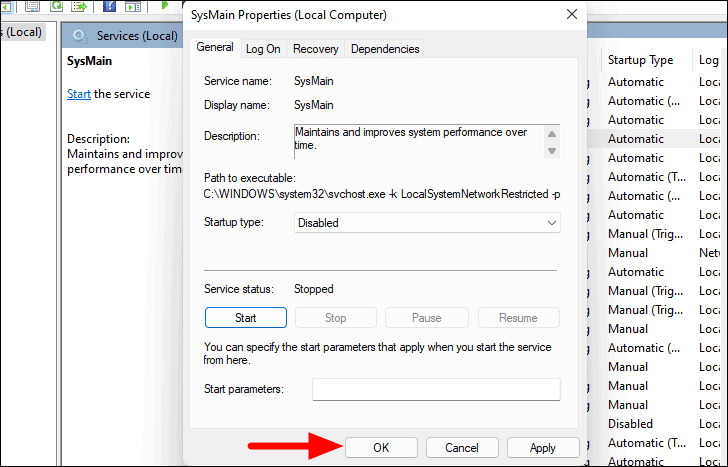This screenshot has height=467, width=728.
Task: Select the bold SysMain heading in Services pane
Action: 89,61
